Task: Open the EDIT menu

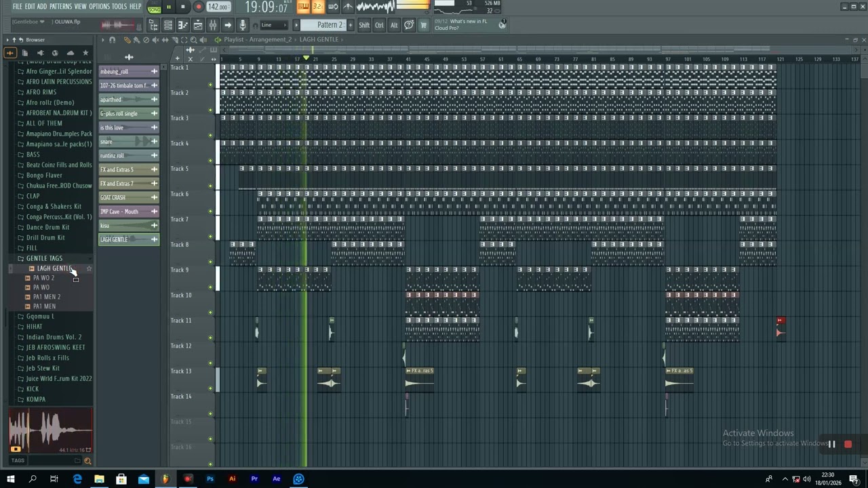Action: [x=31, y=7]
